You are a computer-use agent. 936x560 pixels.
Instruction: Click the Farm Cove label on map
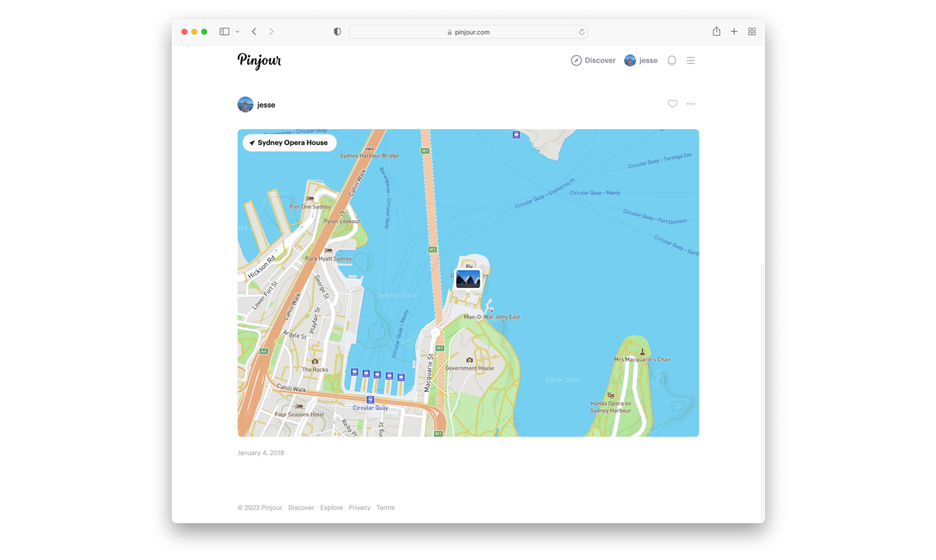tap(563, 380)
